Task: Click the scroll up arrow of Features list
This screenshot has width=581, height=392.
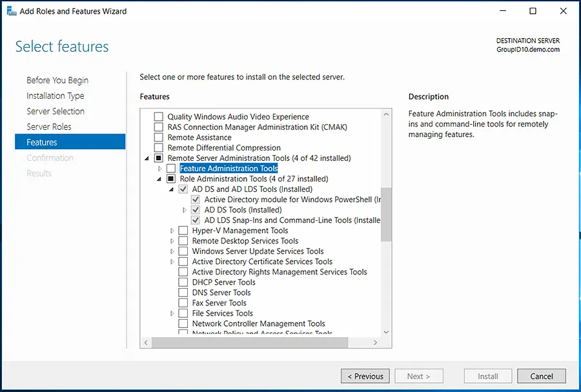Action: [386, 114]
